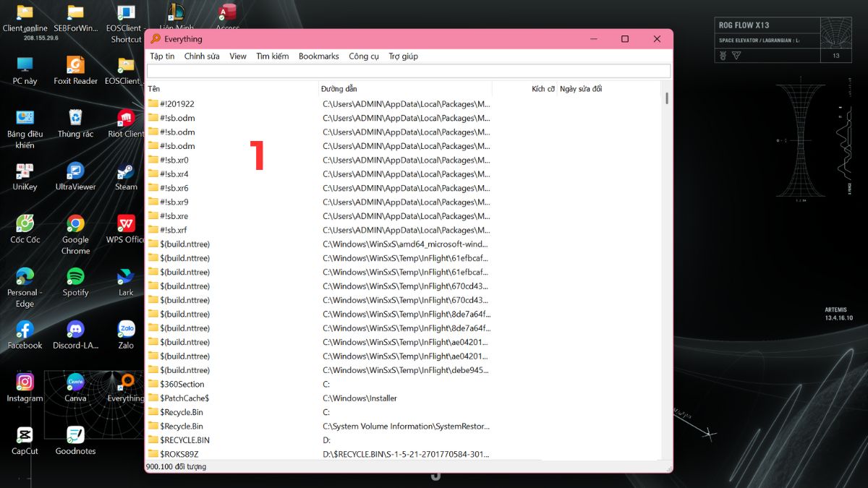868x488 pixels.
Task: Open the Bookmarks menu
Action: pos(319,56)
